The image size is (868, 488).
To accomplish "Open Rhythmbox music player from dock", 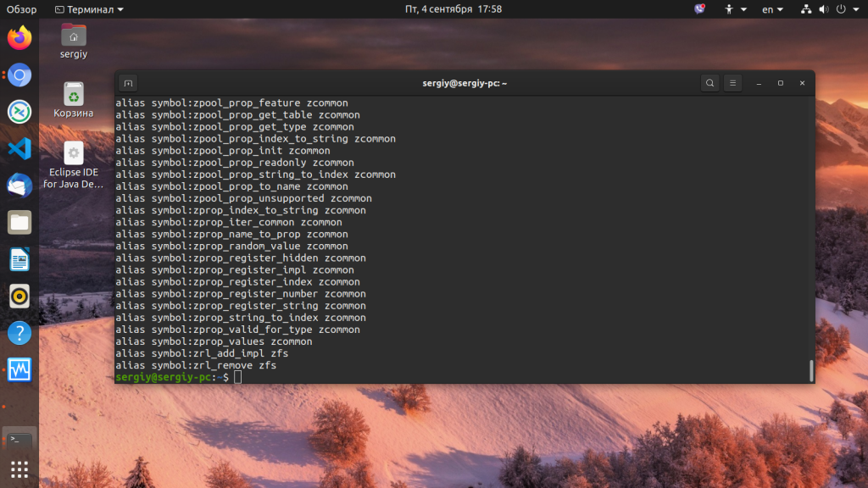I will click(x=19, y=296).
